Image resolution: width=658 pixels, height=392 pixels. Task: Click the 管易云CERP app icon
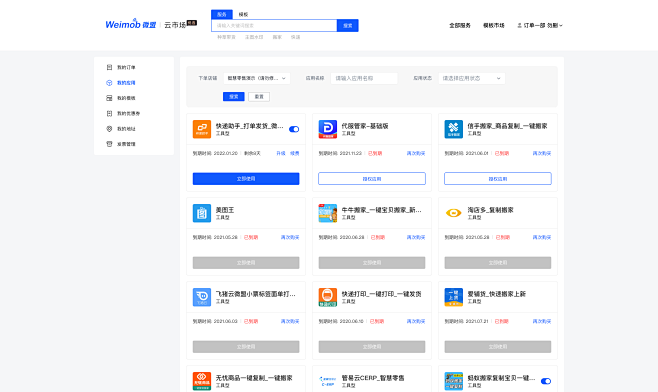328,381
